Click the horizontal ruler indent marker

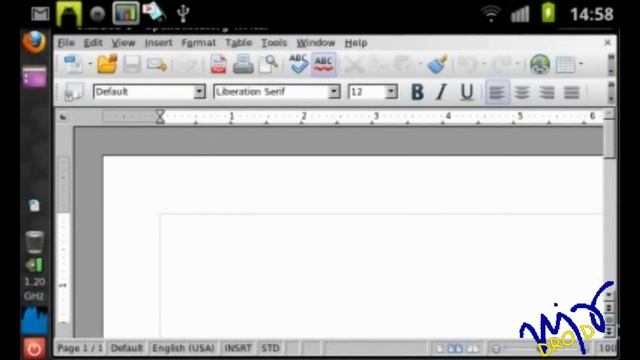(x=160, y=117)
